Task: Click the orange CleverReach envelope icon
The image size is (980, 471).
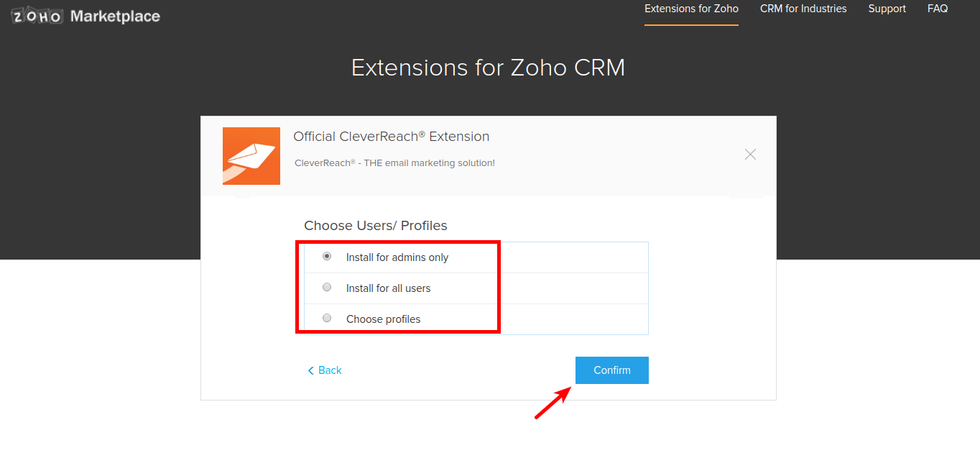Action: [x=251, y=156]
